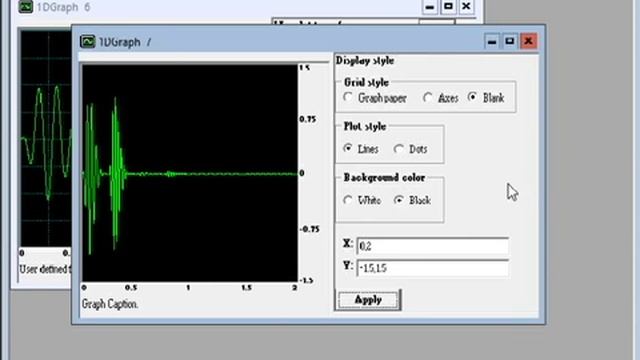Select Axes grid style

(x=427, y=98)
